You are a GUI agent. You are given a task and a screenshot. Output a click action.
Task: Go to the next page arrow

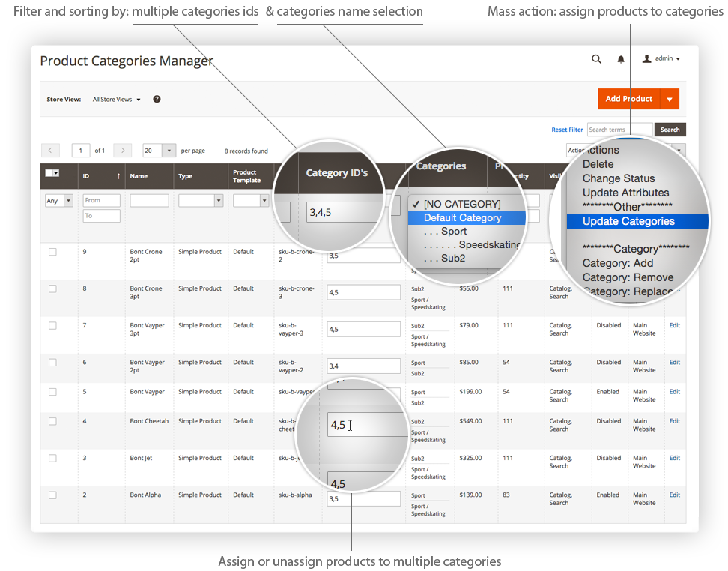(x=123, y=151)
